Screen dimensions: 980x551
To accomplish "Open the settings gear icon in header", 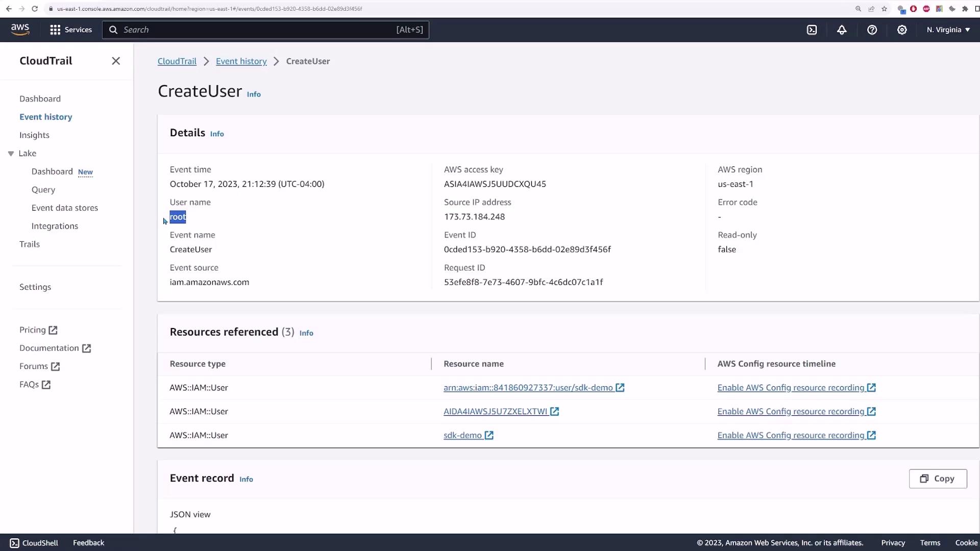I will point(902,30).
